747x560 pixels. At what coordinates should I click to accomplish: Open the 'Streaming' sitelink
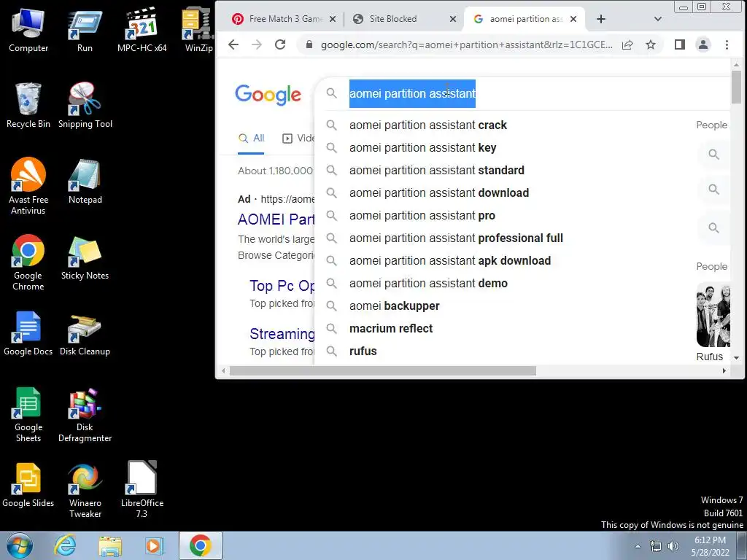[x=282, y=334]
